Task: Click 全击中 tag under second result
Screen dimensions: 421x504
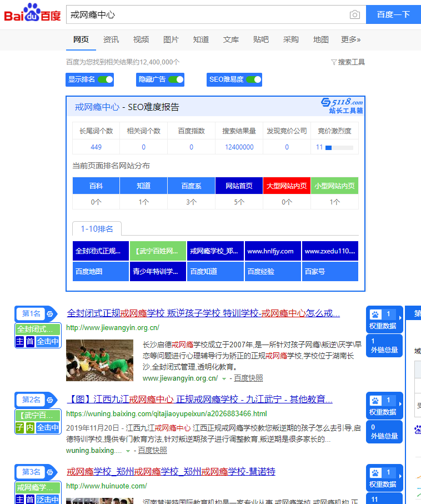Action: 48,427
